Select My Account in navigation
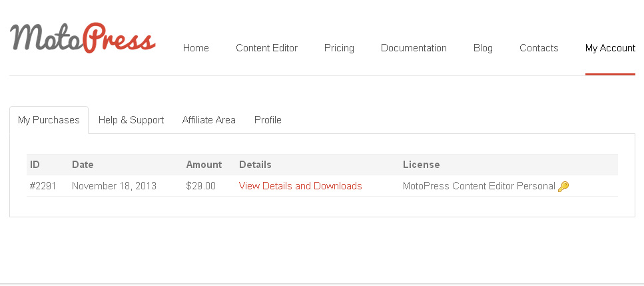This screenshot has width=644, height=286. [x=610, y=48]
